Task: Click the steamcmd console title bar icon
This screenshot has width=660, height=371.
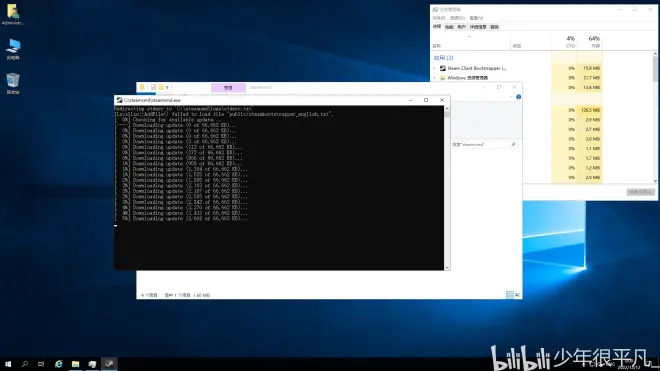Action: [120, 100]
